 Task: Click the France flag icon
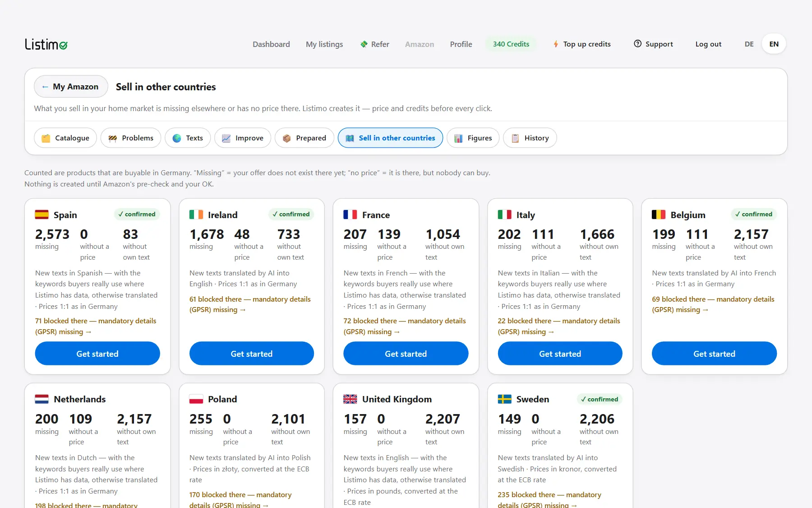click(350, 214)
